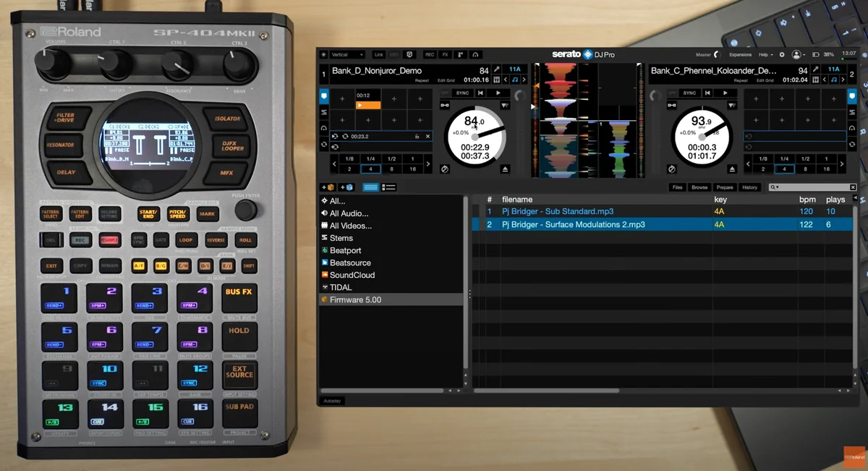
Task: Open the REC recording panel
Action: (430, 54)
